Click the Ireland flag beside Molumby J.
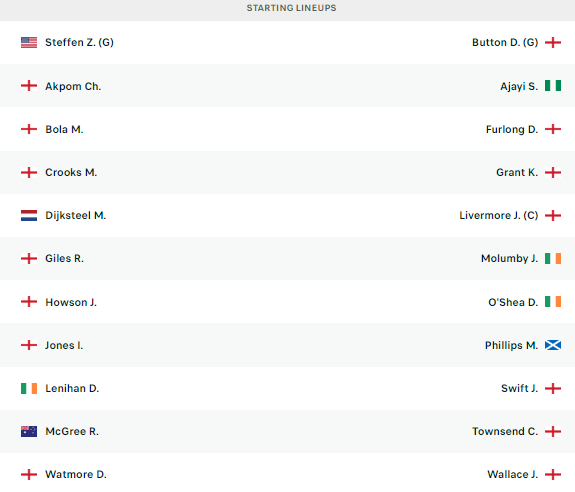Viewport: 575px width, 492px height. 553,258
